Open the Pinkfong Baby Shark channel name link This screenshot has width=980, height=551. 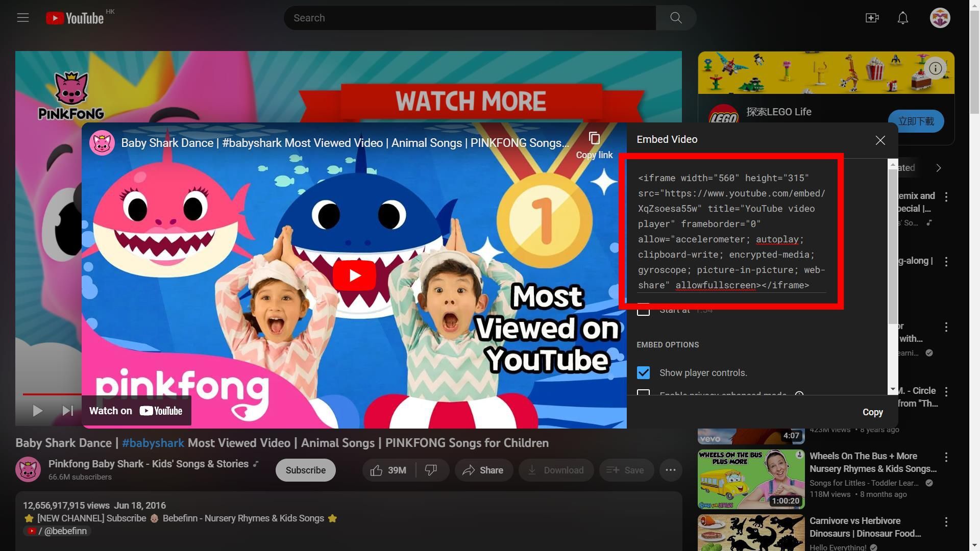[149, 464]
